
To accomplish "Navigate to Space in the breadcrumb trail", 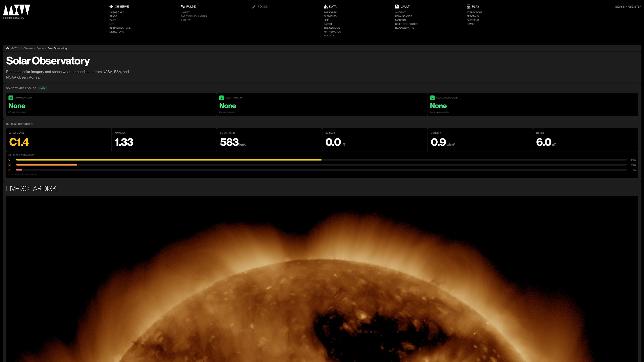I will point(40,48).
